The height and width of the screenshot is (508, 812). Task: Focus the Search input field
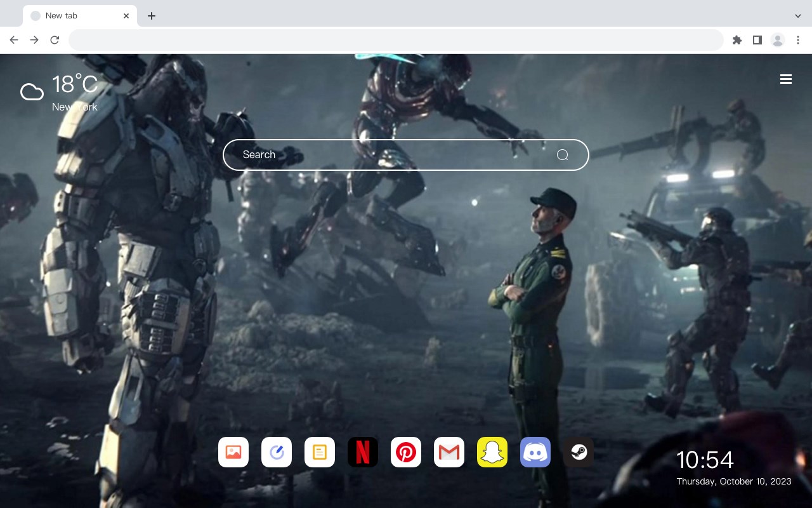coord(406,155)
